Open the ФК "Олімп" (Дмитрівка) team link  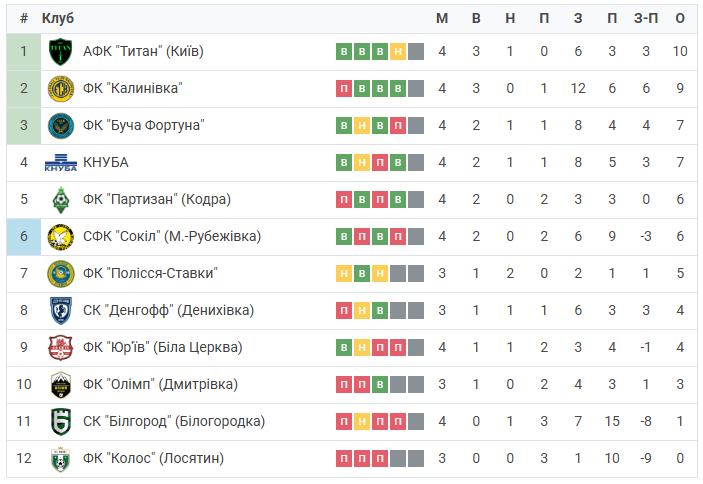click(x=161, y=385)
